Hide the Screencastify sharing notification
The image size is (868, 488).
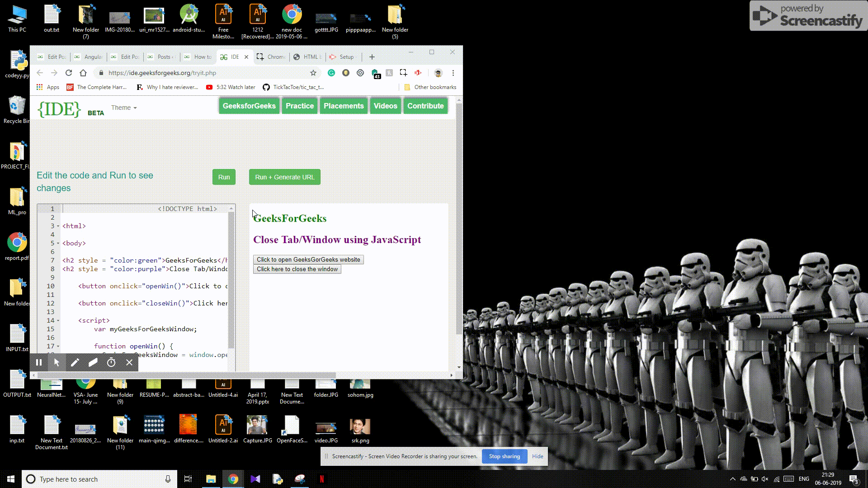point(538,456)
